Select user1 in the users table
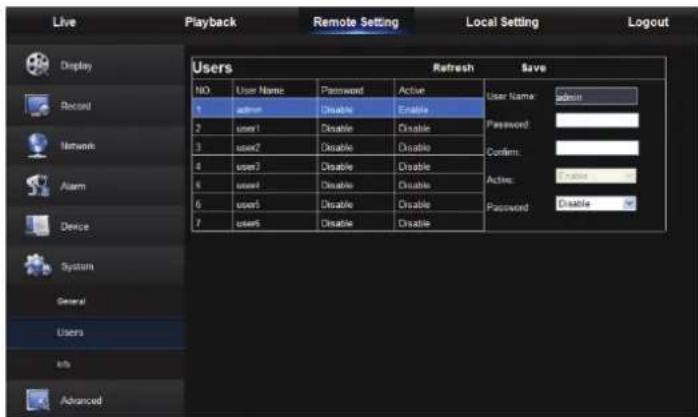Screen dimensions: 698x417 (338, 128)
